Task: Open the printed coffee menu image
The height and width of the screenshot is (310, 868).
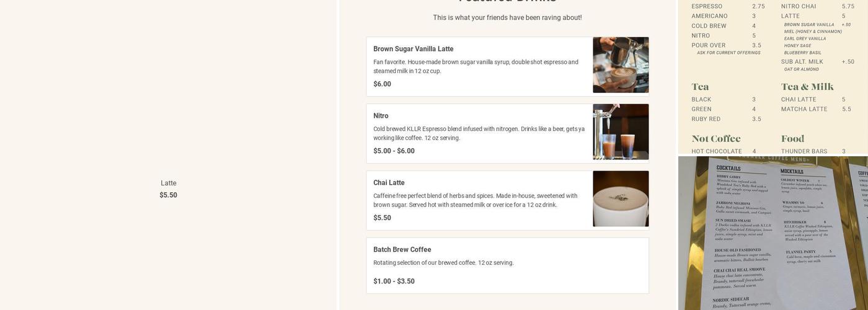Action: (773, 76)
